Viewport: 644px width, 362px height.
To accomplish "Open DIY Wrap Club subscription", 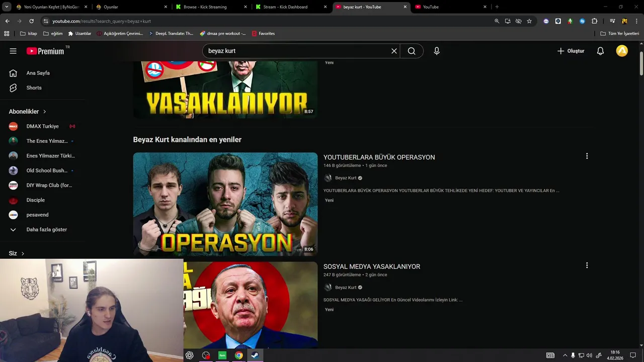I will 42,185.
